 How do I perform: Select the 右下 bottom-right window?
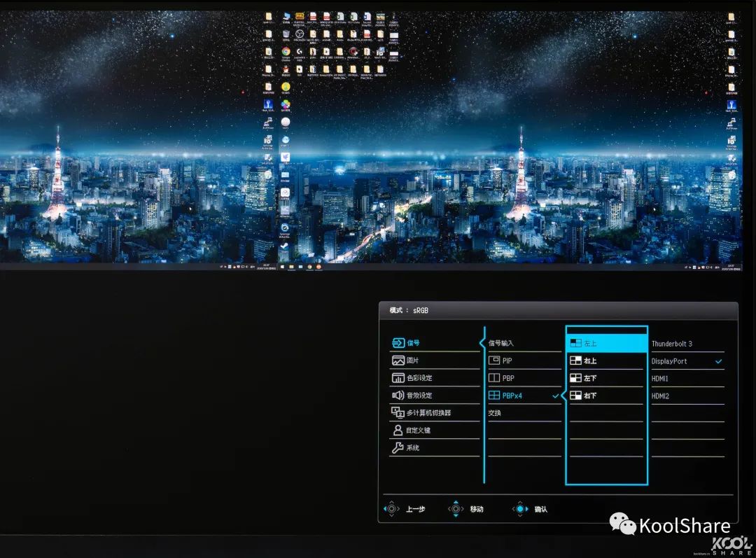606,396
